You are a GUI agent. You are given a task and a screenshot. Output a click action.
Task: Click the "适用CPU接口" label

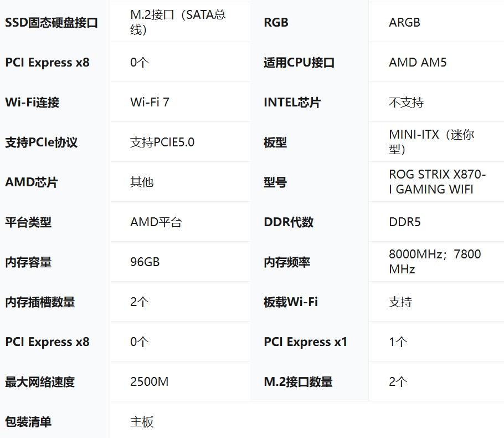pos(299,63)
